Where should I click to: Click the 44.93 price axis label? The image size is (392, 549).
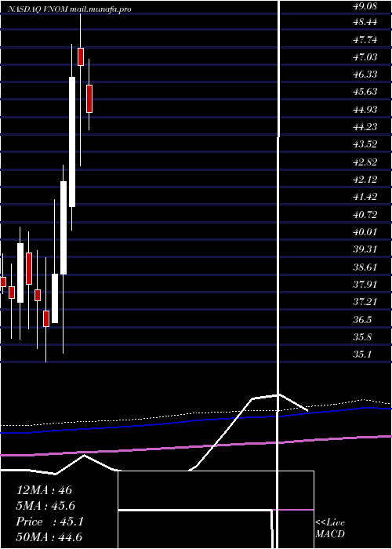tap(365, 110)
